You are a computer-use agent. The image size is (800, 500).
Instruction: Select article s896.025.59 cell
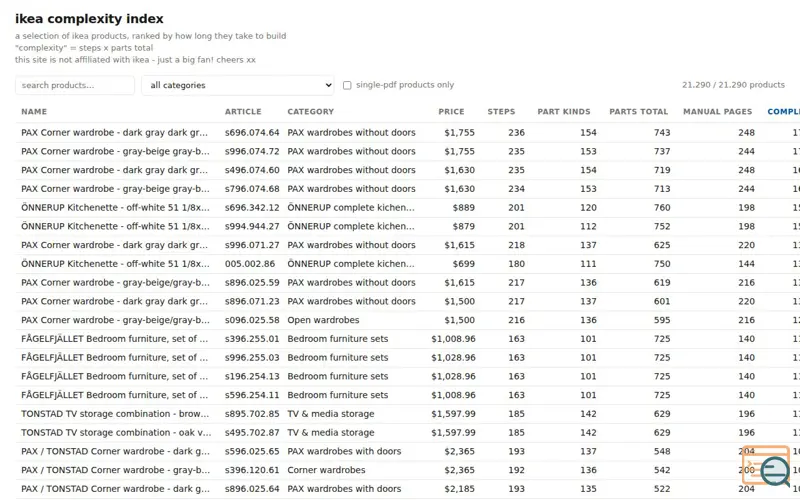(x=252, y=283)
